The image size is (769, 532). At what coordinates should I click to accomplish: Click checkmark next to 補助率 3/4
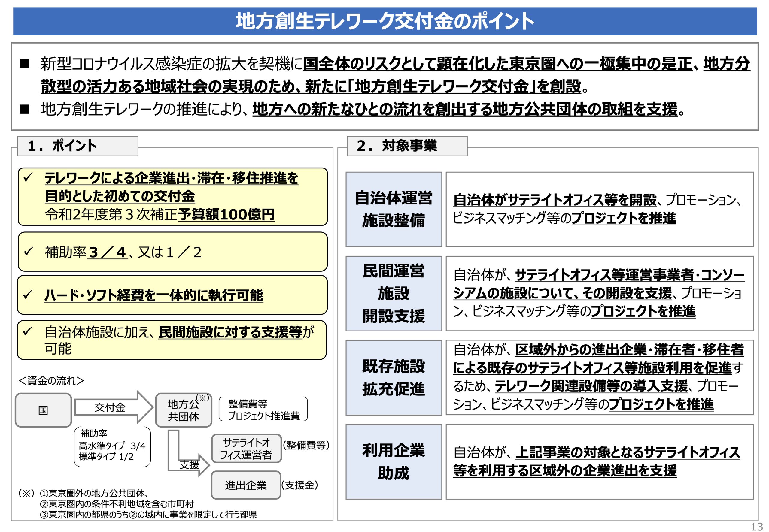pos(28,251)
